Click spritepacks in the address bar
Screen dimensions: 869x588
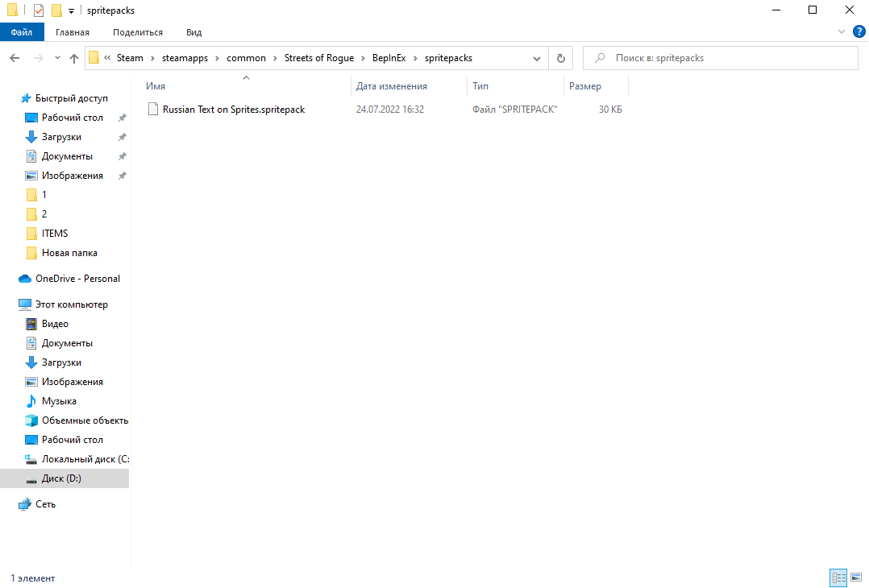pyautogui.click(x=448, y=57)
